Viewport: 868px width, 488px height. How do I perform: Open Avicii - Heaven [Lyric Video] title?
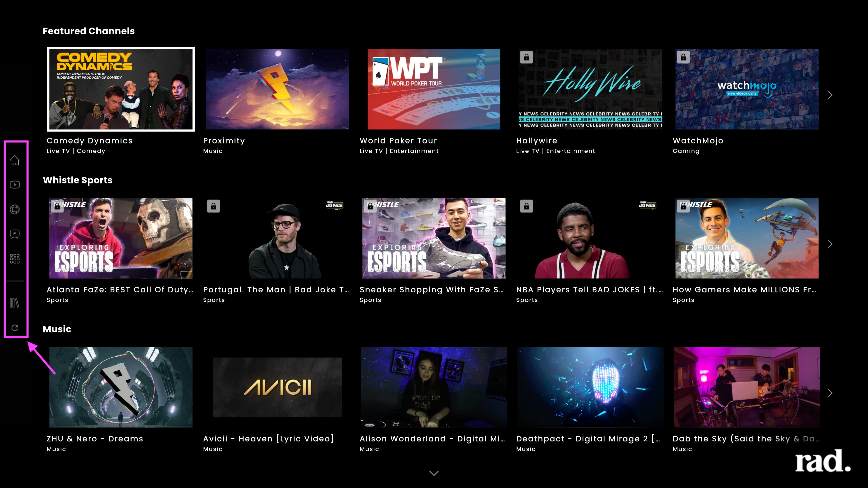[268, 439]
